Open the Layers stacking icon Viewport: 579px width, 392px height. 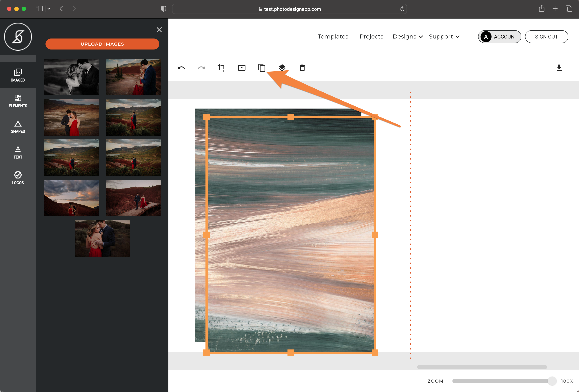pos(282,68)
